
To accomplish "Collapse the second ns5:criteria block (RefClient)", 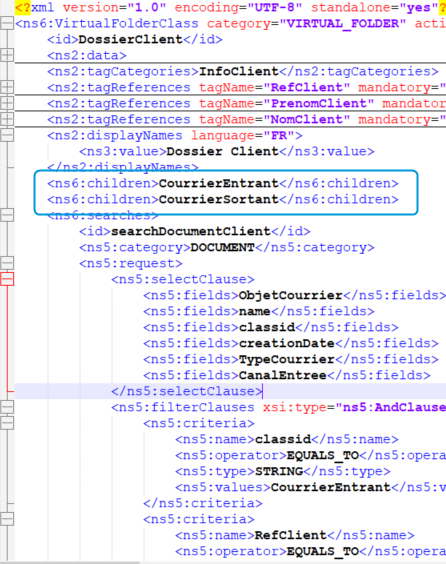I will point(7,519).
